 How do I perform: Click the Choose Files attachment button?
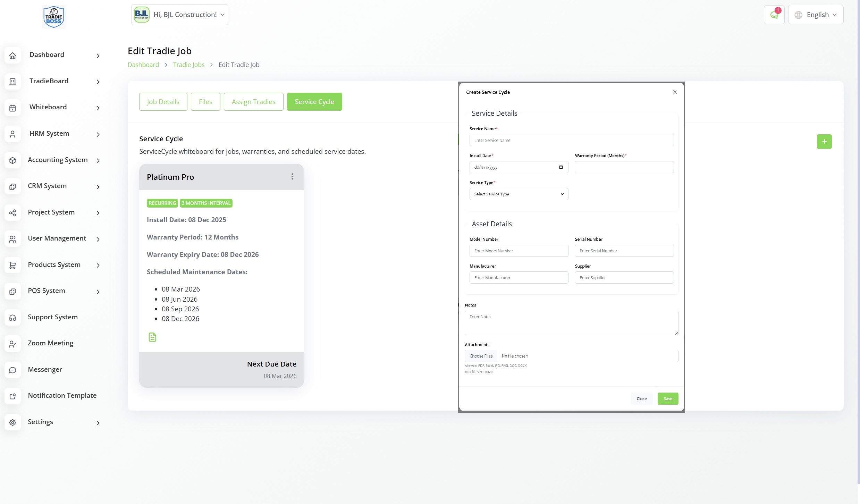point(481,356)
